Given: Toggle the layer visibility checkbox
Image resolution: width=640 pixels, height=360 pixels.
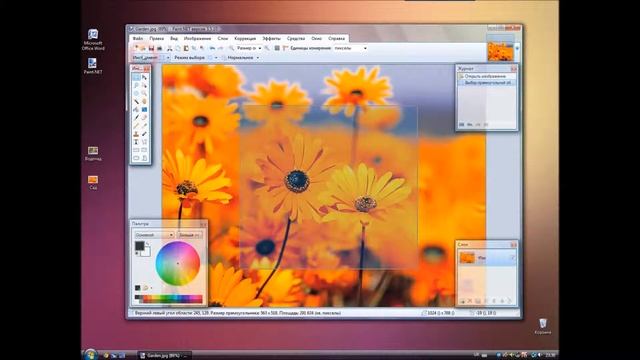Looking at the screenshot, I should coord(513,257).
